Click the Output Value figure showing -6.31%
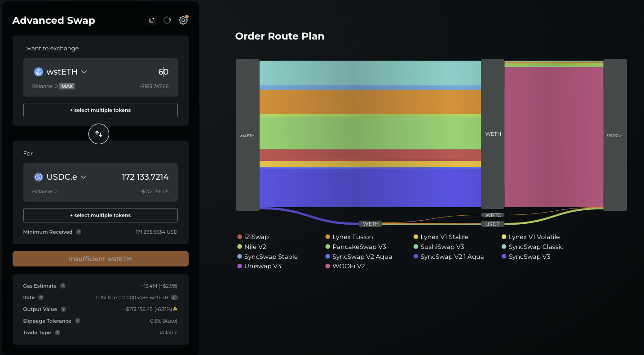The height and width of the screenshot is (355, 644). click(x=148, y=309)
